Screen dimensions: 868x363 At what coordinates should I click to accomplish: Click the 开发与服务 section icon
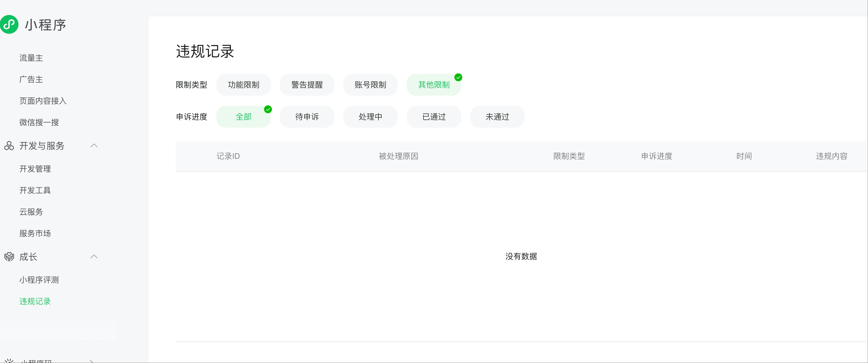coord(9,146)
